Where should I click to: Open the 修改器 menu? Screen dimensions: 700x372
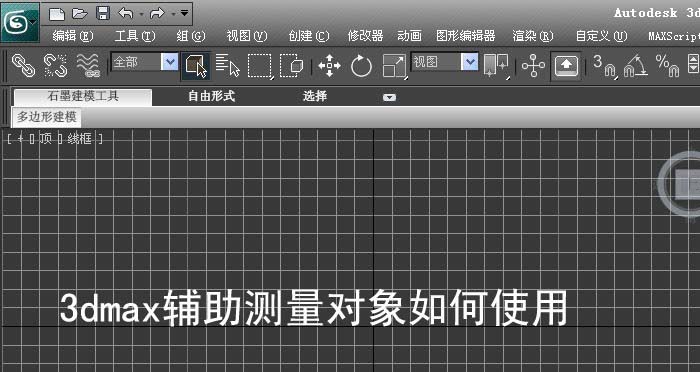click(x=365, y=36)
